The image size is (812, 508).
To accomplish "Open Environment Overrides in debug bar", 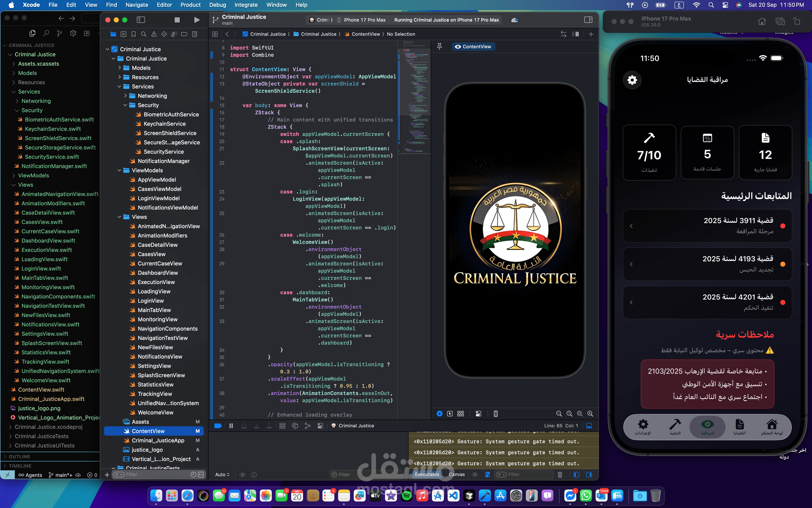I will tap(320, 426).
